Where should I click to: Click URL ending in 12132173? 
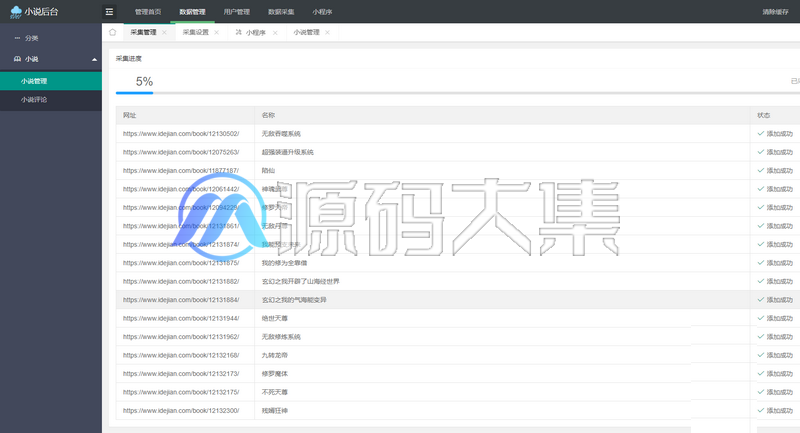coord(181,373)
